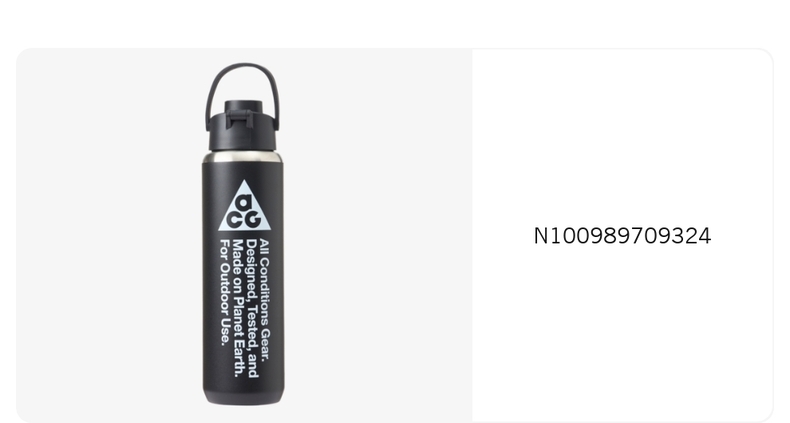The width and height of the screenshot is (790, 423).
Task: Click the letter 'a' inside the triangle logo
Action: coord(244,204)
